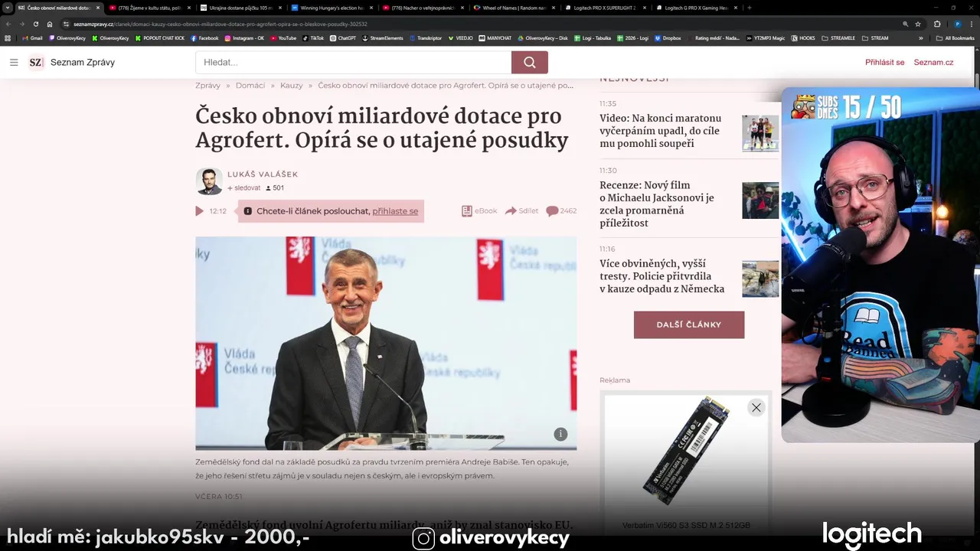Open the apps grid in bookmarks bar

tap(8, 37)
